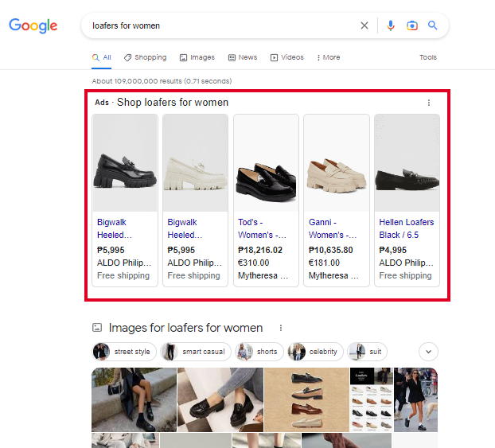Image resolution: width=495 pixels, height=448 pixels.
Task: Click the ₱4,995 price text
Action: 392,250
